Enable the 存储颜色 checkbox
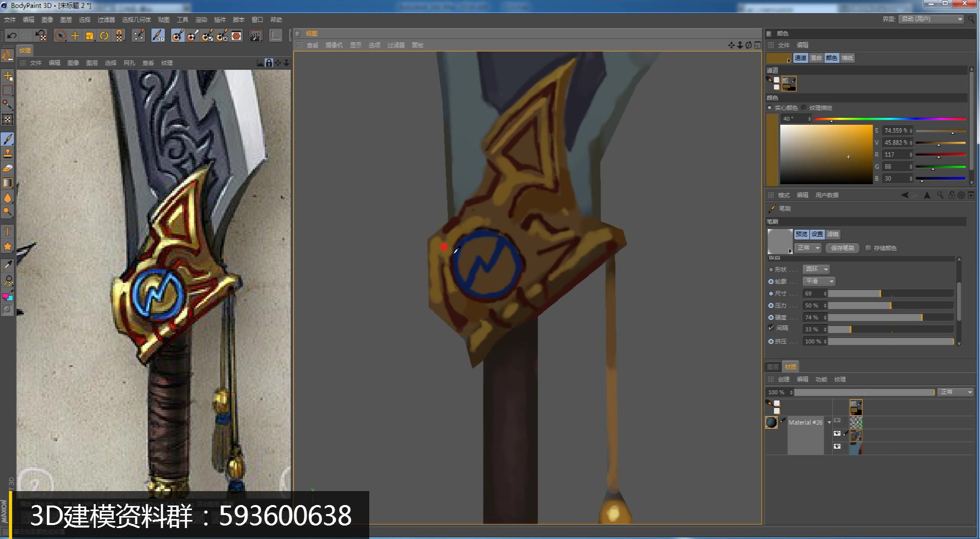This screenshot has height=539, width=980. (x=868, y=248)
